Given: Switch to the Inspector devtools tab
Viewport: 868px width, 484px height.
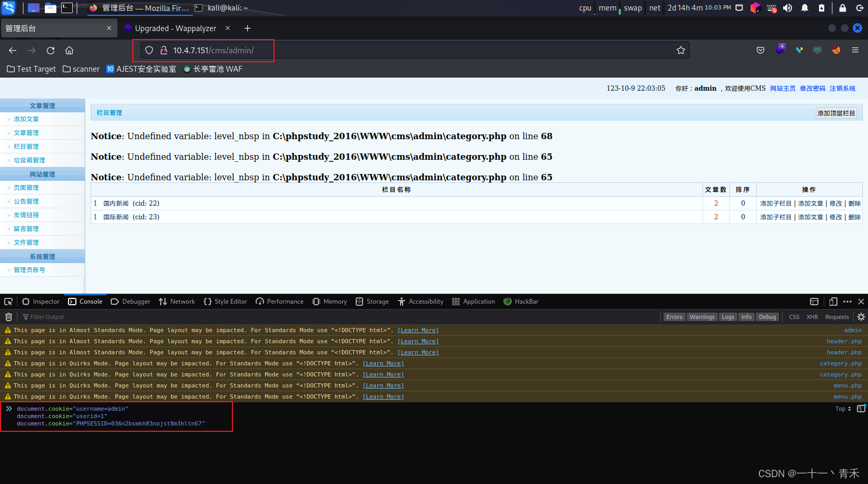Looking at the screenshot, I should pyautogui.click(x=41, y=302).
